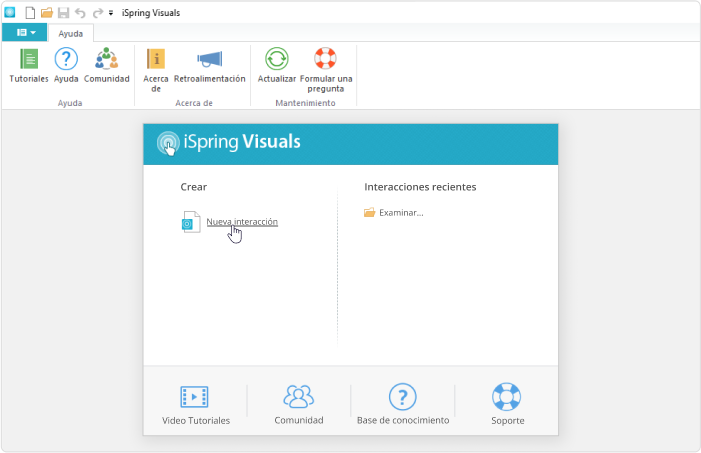The height and width of the screenshot is (453, 701).
Task: Click the iSpring Visuals logo in banner
Action: [228, 143]
